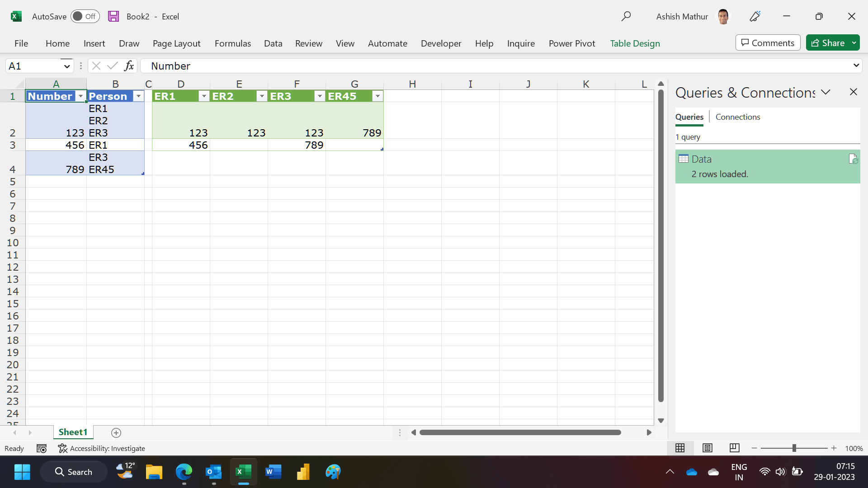Select the Sheet1 tab
Screen dimensions: 868x488
tap(73, 432)
